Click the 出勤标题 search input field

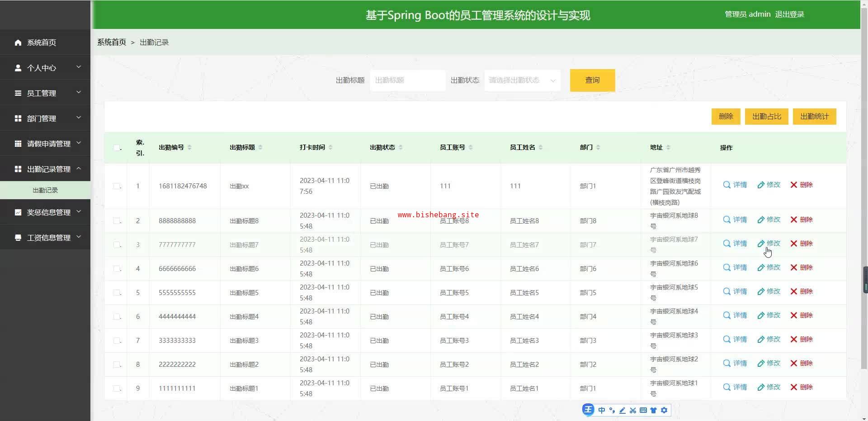click(x=407, y=80)
